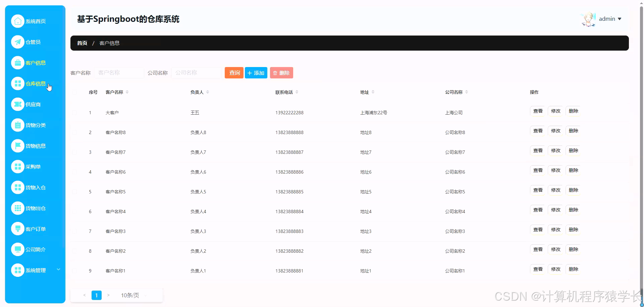Sort the table by 联系电话 column

click(x=297, y=92)
